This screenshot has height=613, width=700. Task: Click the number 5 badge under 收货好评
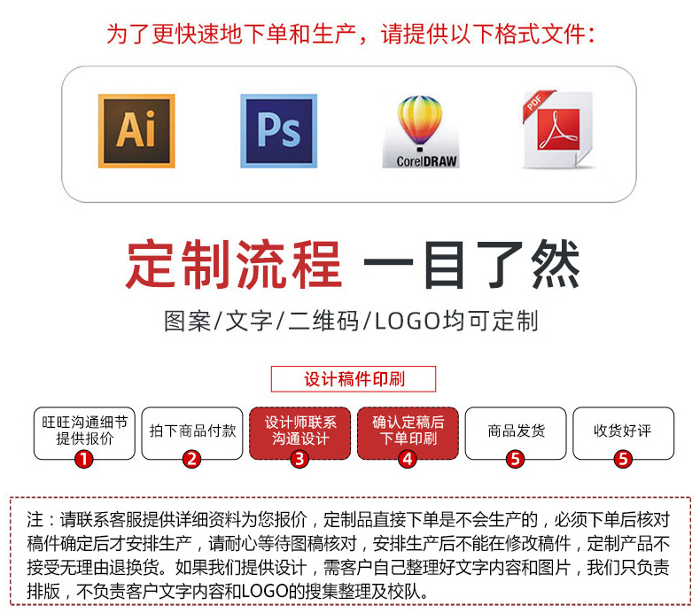tap(623, 459)
